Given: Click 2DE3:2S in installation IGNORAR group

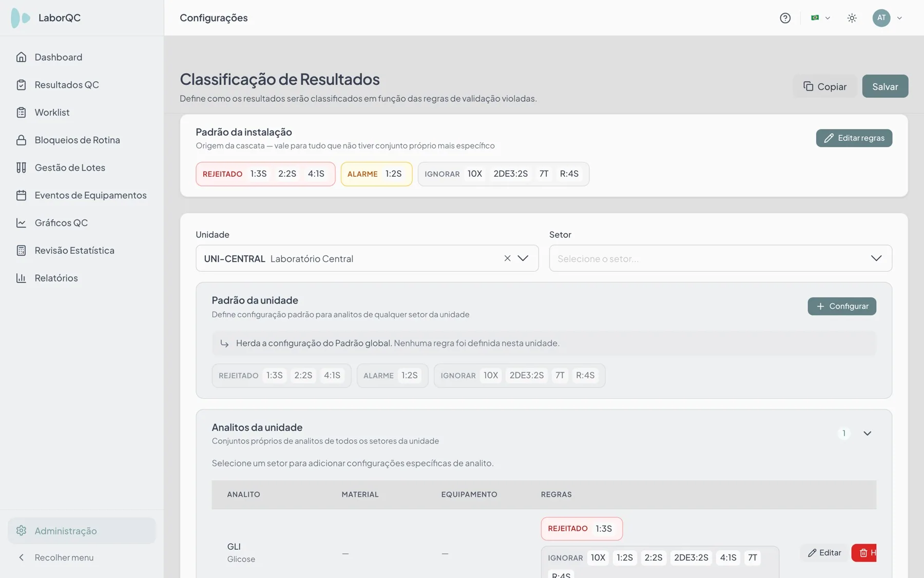Looking at the screenshot, I should pyautogui.click(x=511, y=174).
